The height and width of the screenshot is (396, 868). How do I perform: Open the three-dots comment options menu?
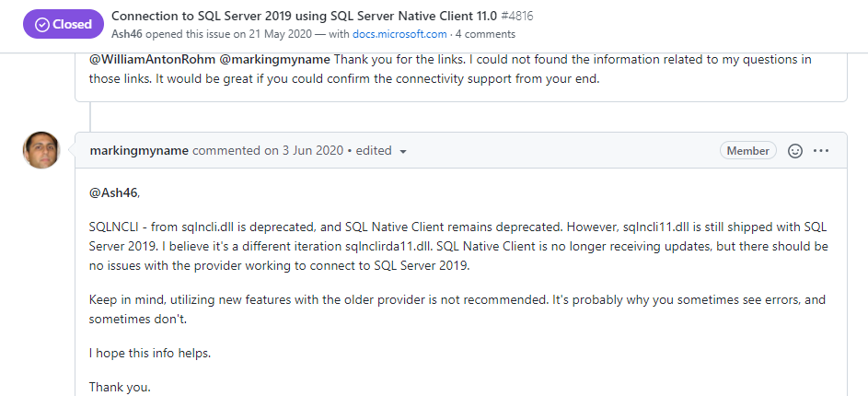[821, 151]
